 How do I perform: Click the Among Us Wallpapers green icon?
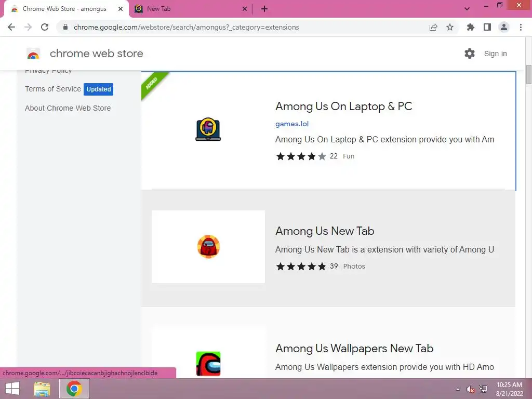(x=208, y=364)
